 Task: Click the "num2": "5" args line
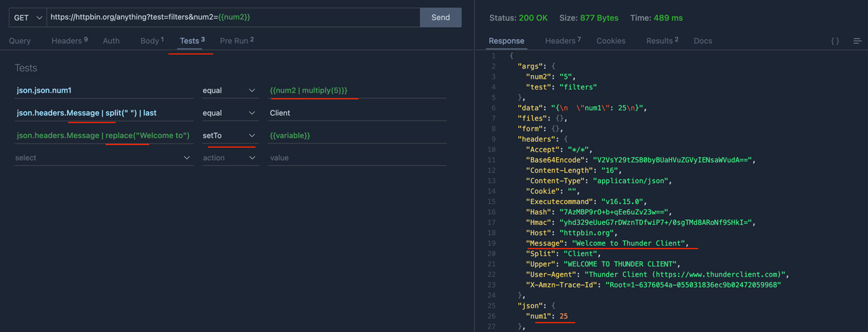click(x=552, y=77)
